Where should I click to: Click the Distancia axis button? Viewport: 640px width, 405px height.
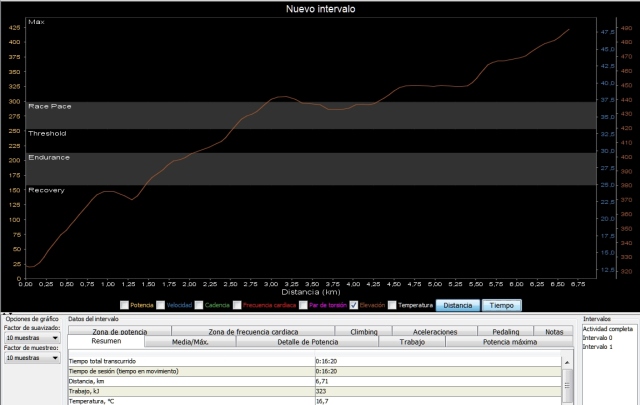[458, 305]
